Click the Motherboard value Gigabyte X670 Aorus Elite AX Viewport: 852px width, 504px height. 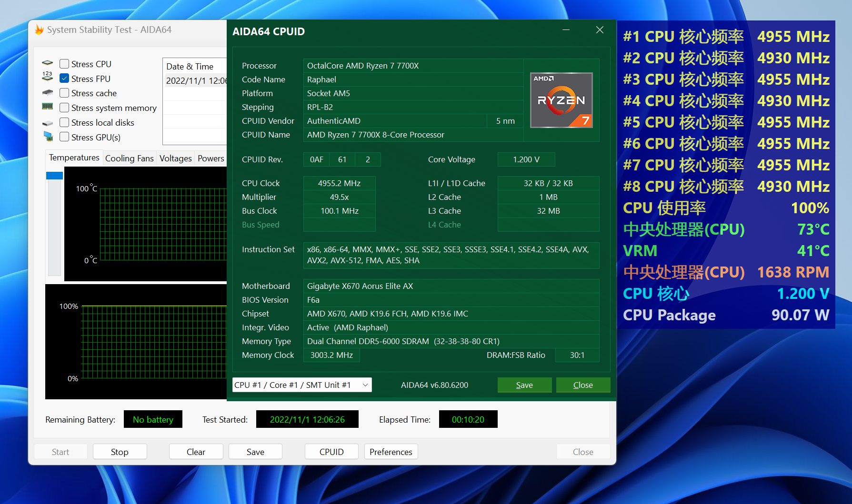pos(451,286)
